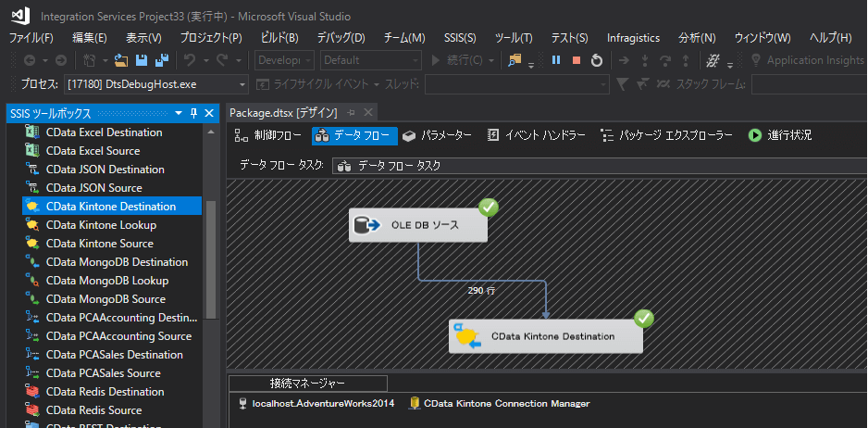Select localhost.AdventureWorks2014 connection manager

click(317, 403)
